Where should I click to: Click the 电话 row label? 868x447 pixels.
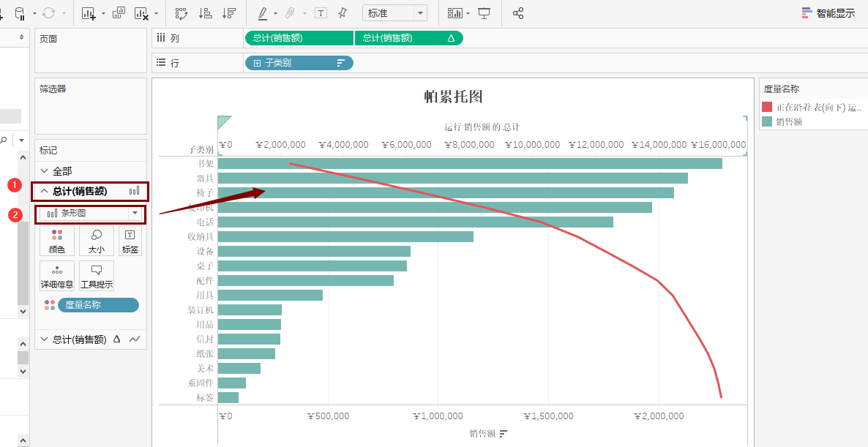[205, 222]
